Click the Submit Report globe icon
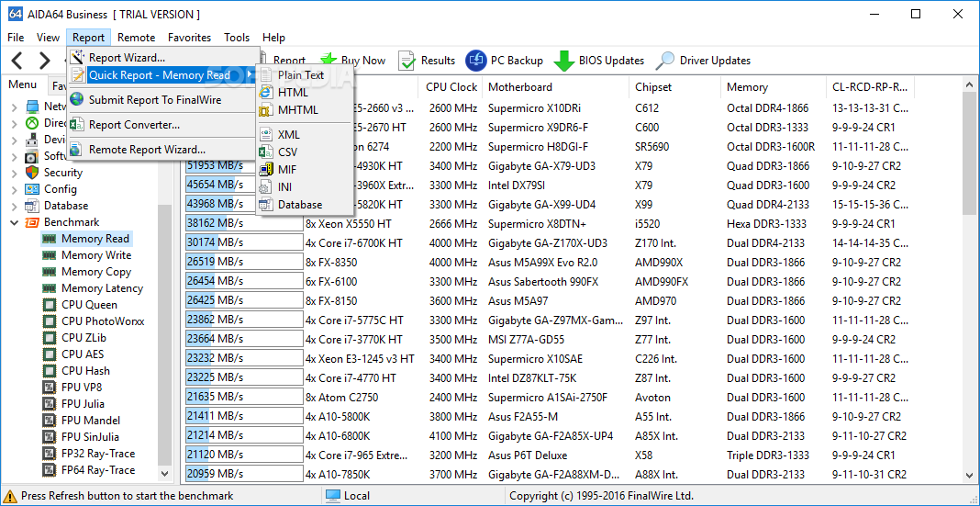The height and width of the screenshot is (506, 980). pyautogui.click(x=77, y=99)
